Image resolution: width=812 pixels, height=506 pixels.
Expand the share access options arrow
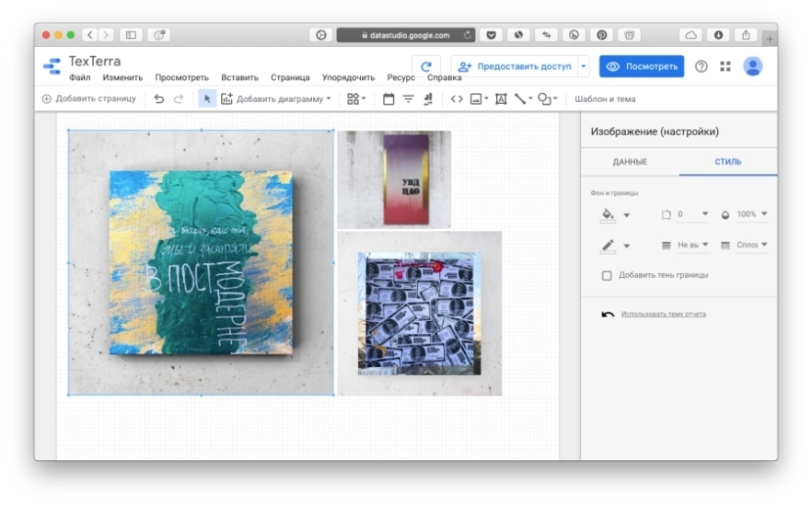click(584, 66)
